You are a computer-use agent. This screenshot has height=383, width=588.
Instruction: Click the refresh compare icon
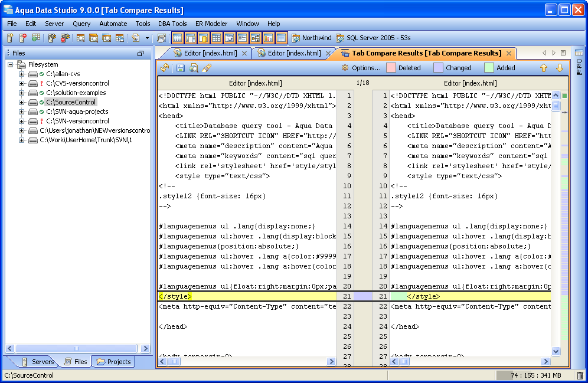click(x=165, y=68)
